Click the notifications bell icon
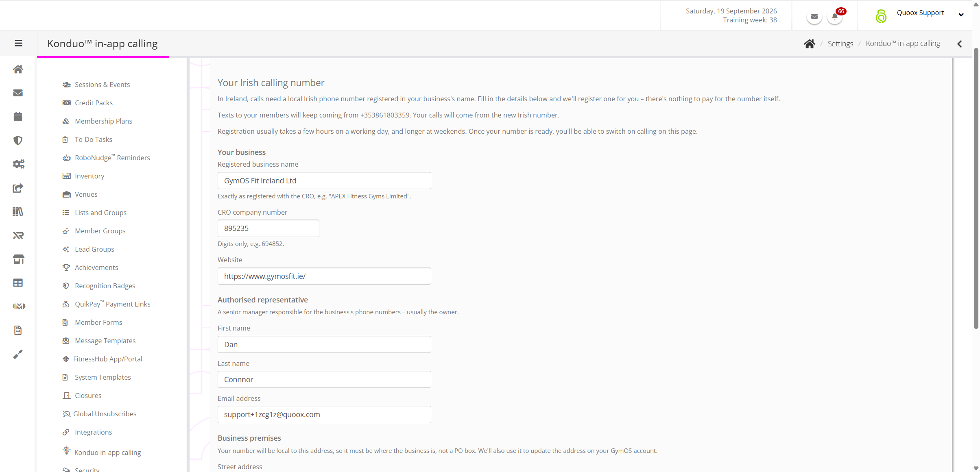 835,17
